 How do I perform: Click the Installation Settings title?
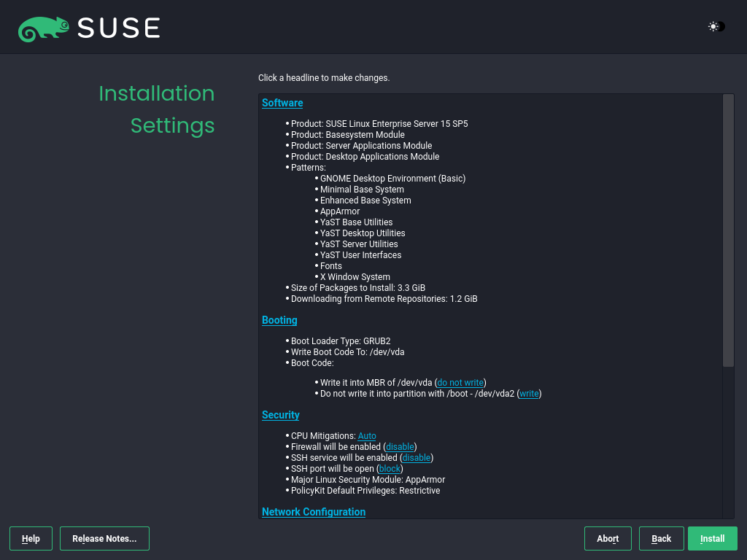[x=157, y=109]
